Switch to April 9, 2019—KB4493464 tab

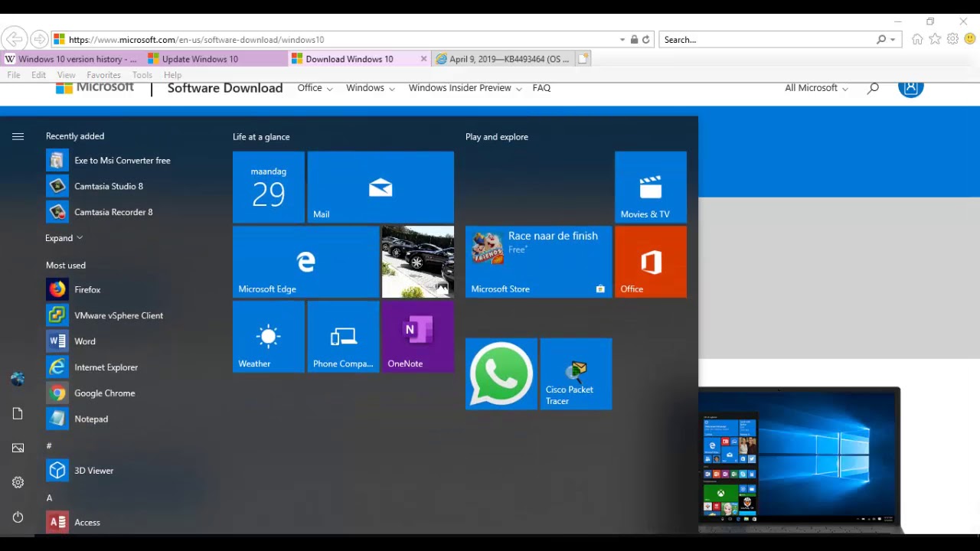point(501,59)
